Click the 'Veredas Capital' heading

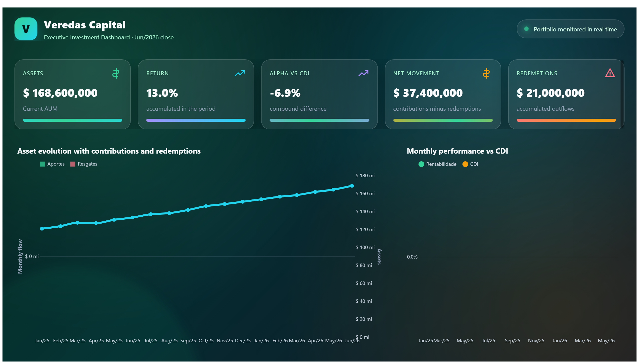pyautogui.click(x=85, y=25)
